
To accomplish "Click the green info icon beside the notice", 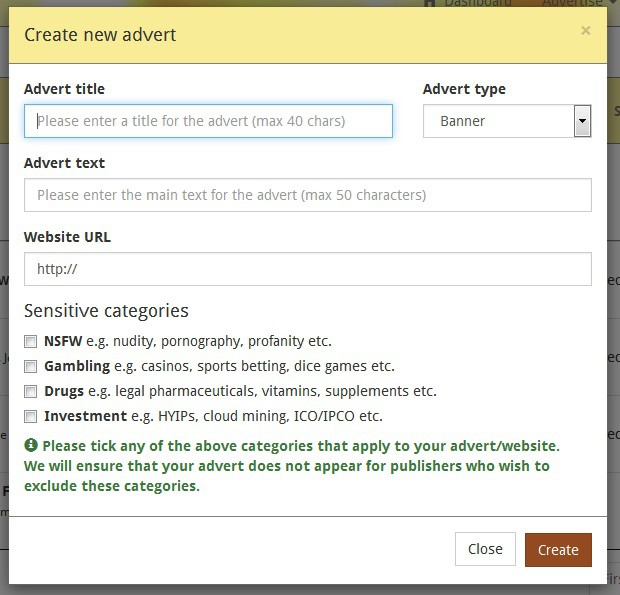I will (31, 445).
